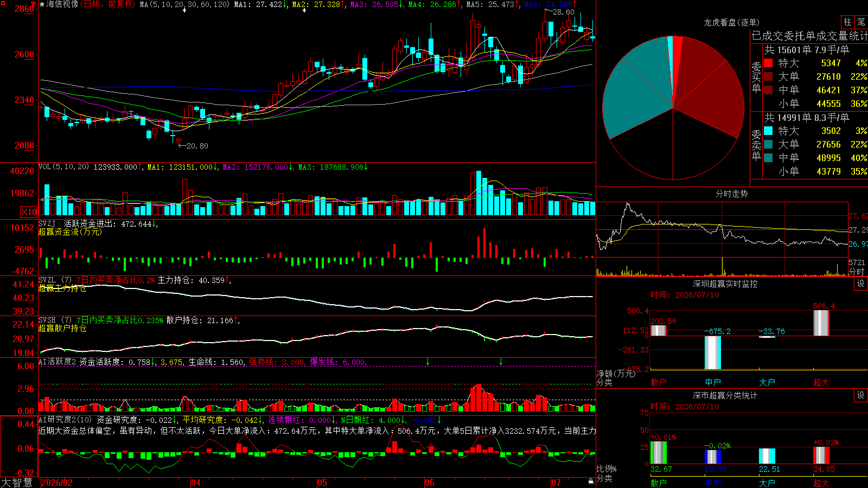Select 散户 category in realtime monitor panel
The width and height of the screenshot is (868, 488).
659,382
